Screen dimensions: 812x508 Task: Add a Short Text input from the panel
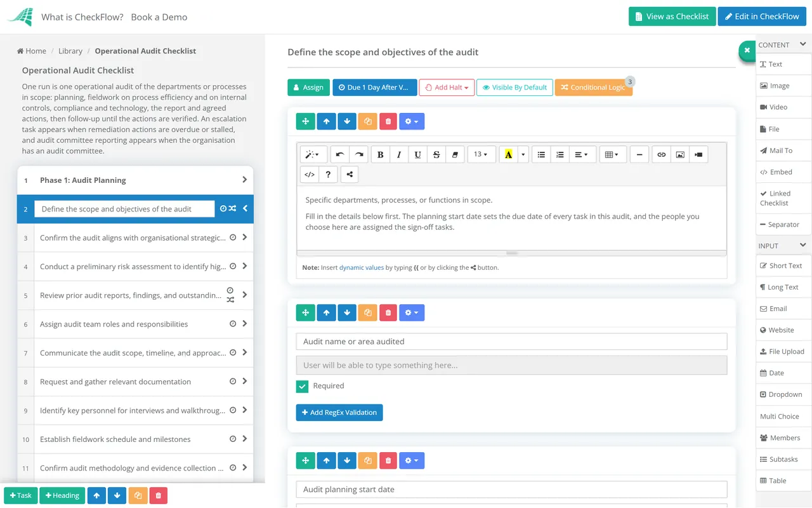point(784,265)
